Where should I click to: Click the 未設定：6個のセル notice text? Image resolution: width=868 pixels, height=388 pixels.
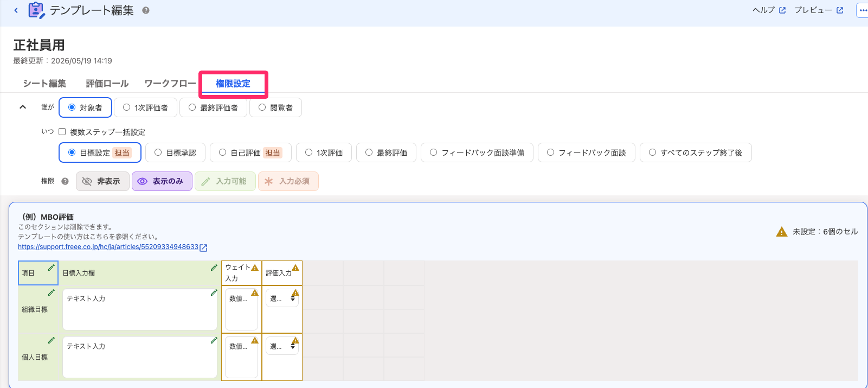[825, 232]
